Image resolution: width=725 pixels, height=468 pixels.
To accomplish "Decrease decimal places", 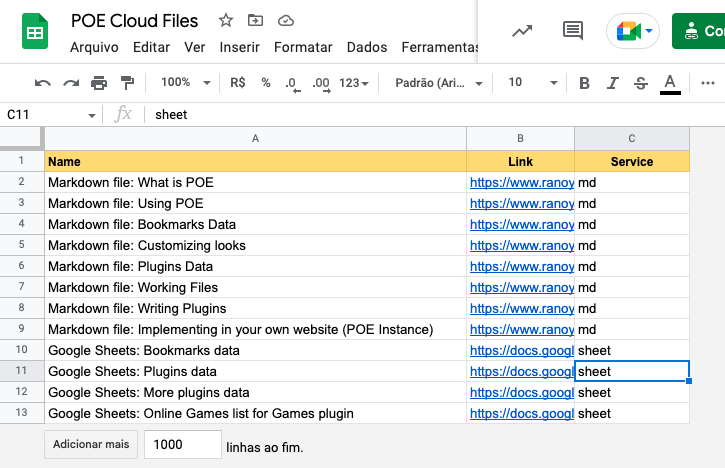I will pyautogui.click(x=292, y=84).
